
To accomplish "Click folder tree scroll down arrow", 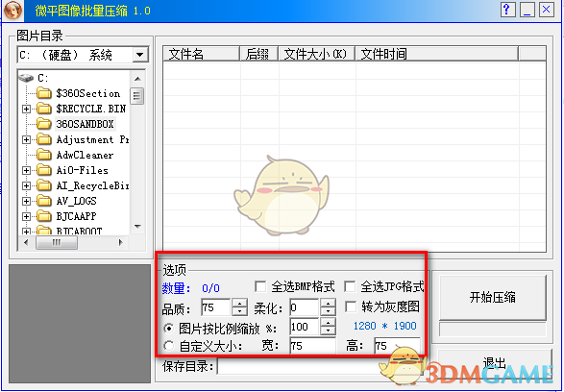I will [x=137, y=227].
